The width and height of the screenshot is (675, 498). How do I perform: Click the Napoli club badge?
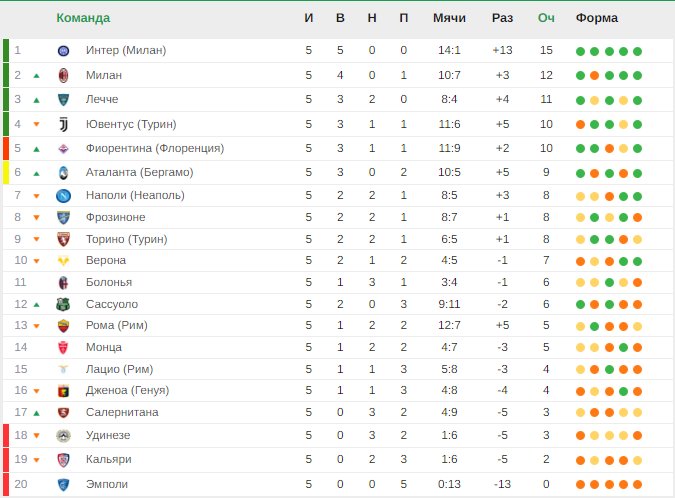(x=63, y=196)
